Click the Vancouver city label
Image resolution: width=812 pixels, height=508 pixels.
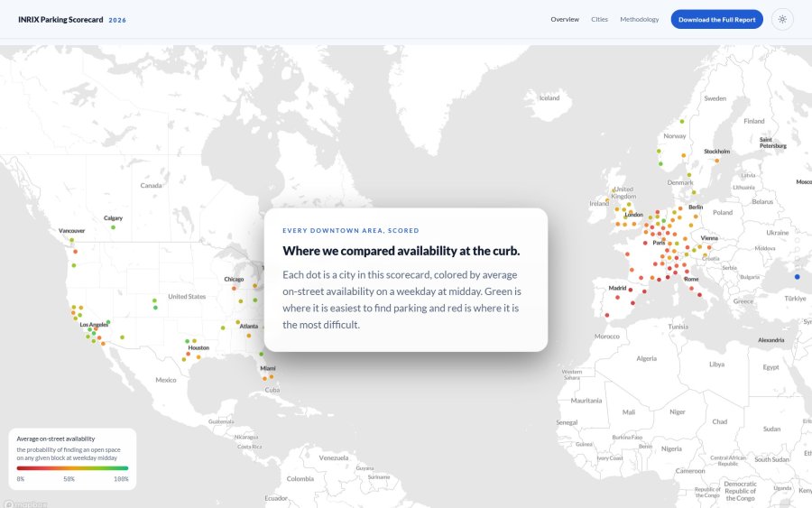pos(71,231)
